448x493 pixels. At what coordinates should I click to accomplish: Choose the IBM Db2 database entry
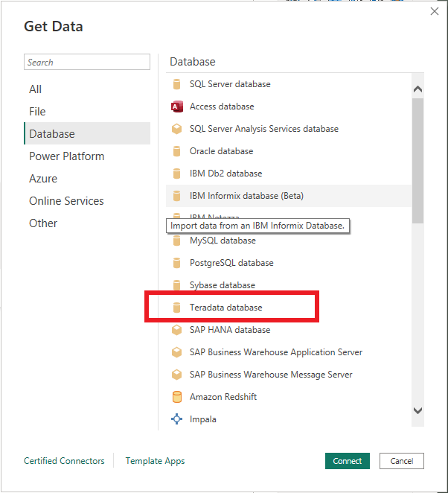coord(289,174)
